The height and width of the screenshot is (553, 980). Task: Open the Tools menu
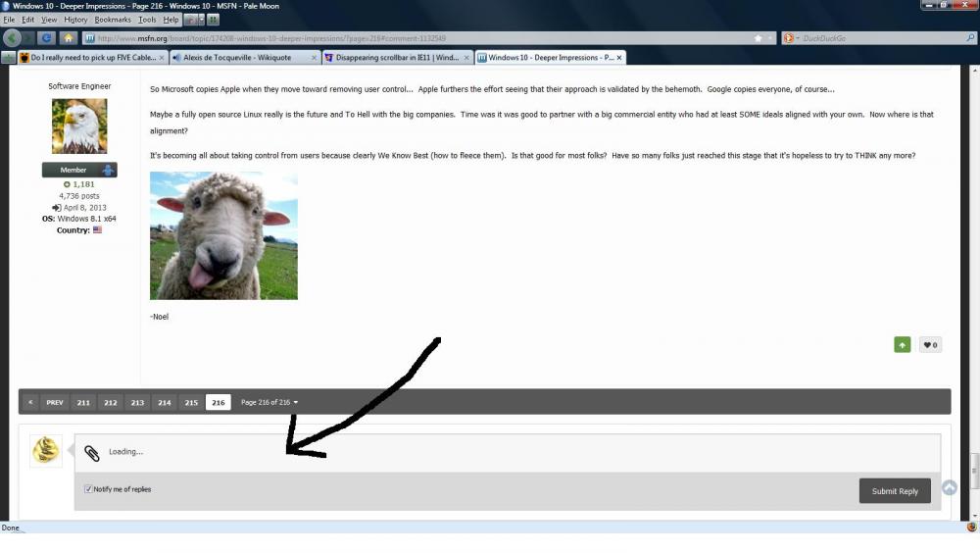click(147, 20)
